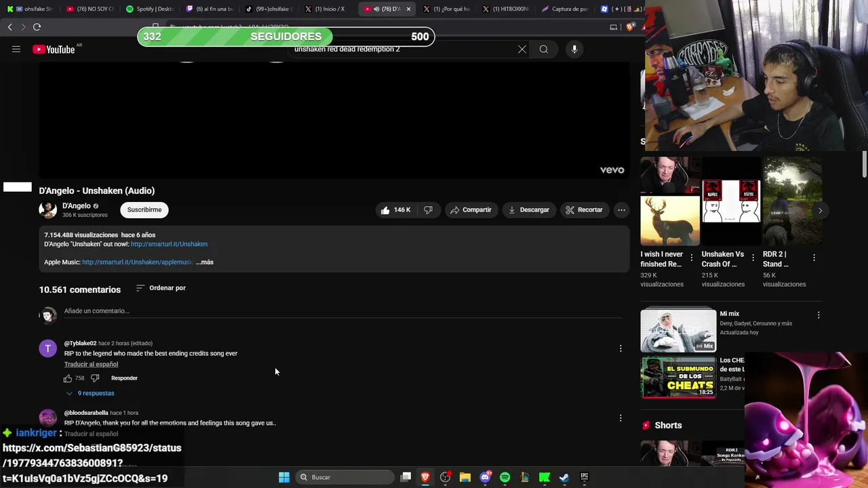Open the Windows Start menu
This screenshot has width=868, height=488.
pos(284,477)
